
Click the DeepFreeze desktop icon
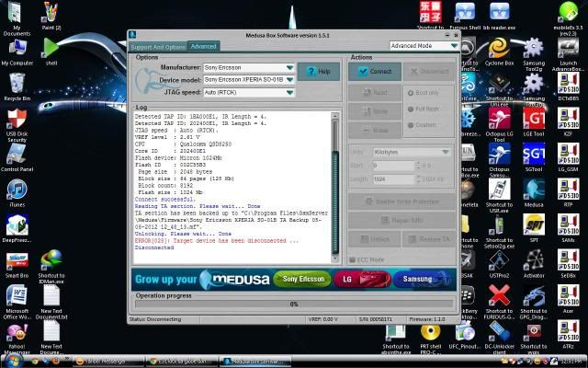coord(17,228)
